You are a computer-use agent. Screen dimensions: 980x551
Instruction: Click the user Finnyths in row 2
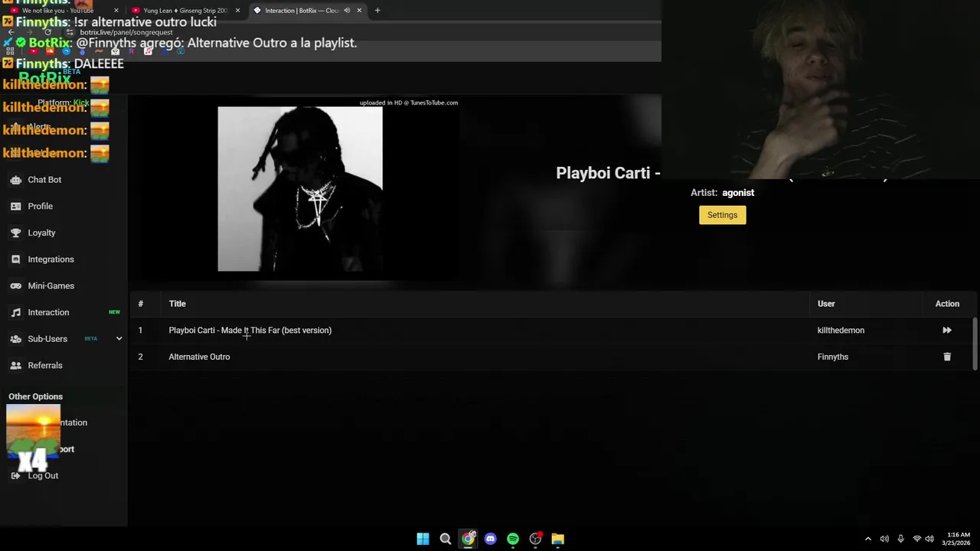(832, 357)
